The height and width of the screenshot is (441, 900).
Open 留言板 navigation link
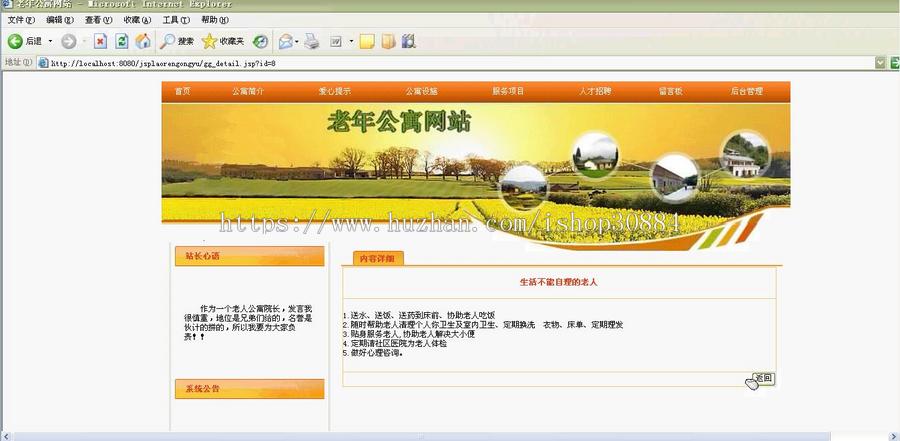pos(670,91)
